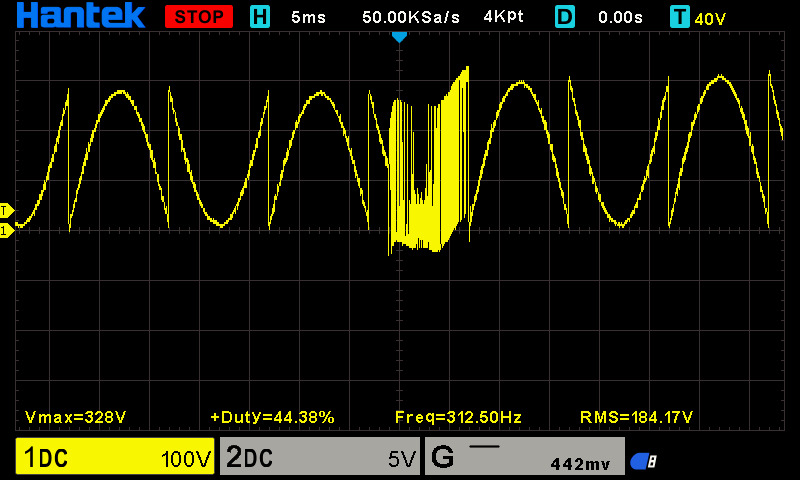
Task: Click the Freq=312.50Hz measurement readout
Action: click(458, 416)
